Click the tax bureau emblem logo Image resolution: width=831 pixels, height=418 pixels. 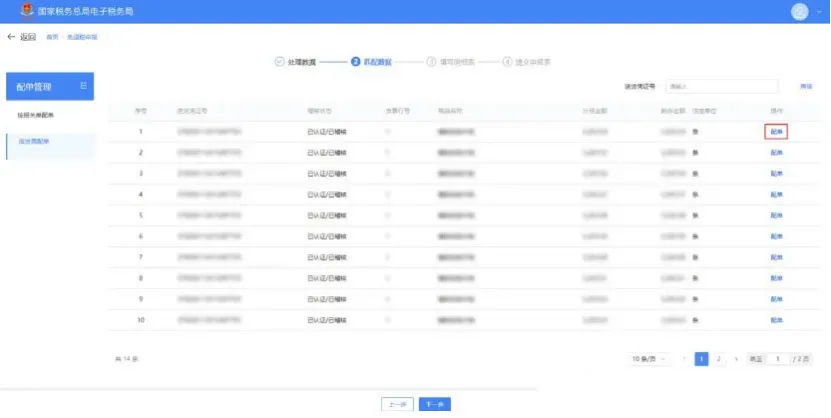(26, 10)
